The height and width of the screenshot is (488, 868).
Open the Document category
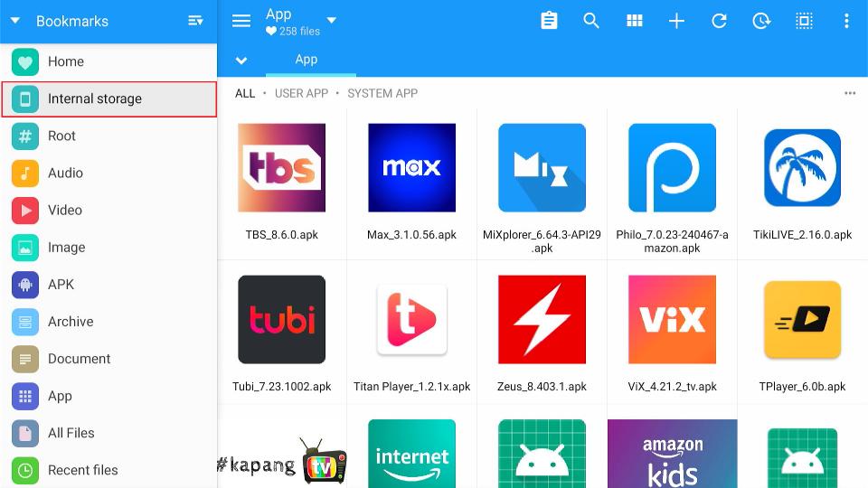(108, 359)
